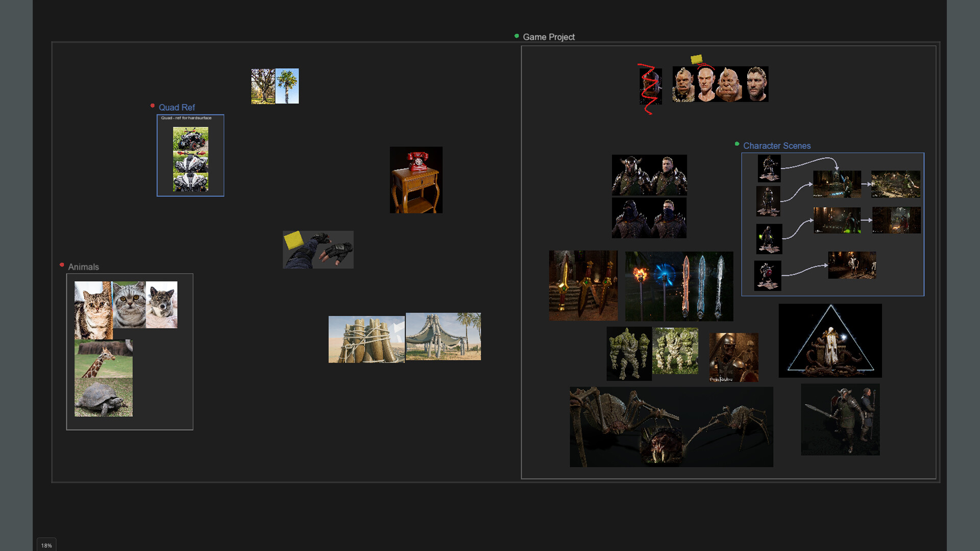The width and height of the screenshot is (980, 551).
Task: Select the tabby cat photo on the left
Action: (x=93, y=310)
